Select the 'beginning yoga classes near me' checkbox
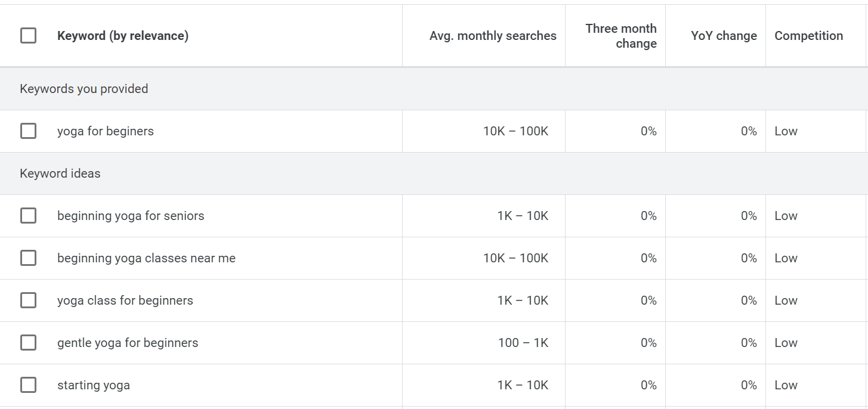The width and height of the screenshot is (868, 409). click(28, 258)
